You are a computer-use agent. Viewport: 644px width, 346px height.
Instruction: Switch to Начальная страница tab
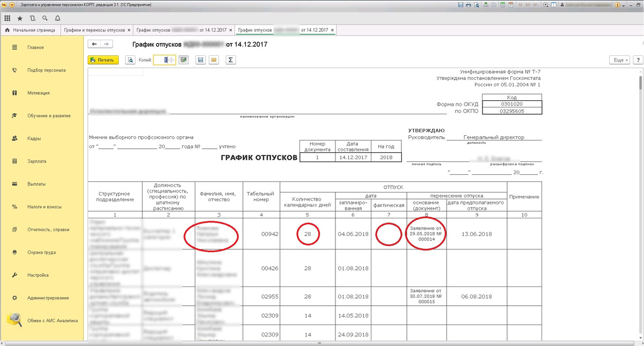pyautogui.click(x=30, y=30)
